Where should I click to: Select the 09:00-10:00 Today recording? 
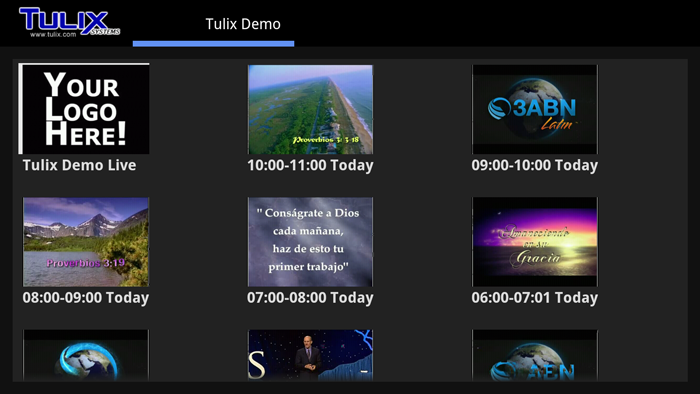point(534,165)
